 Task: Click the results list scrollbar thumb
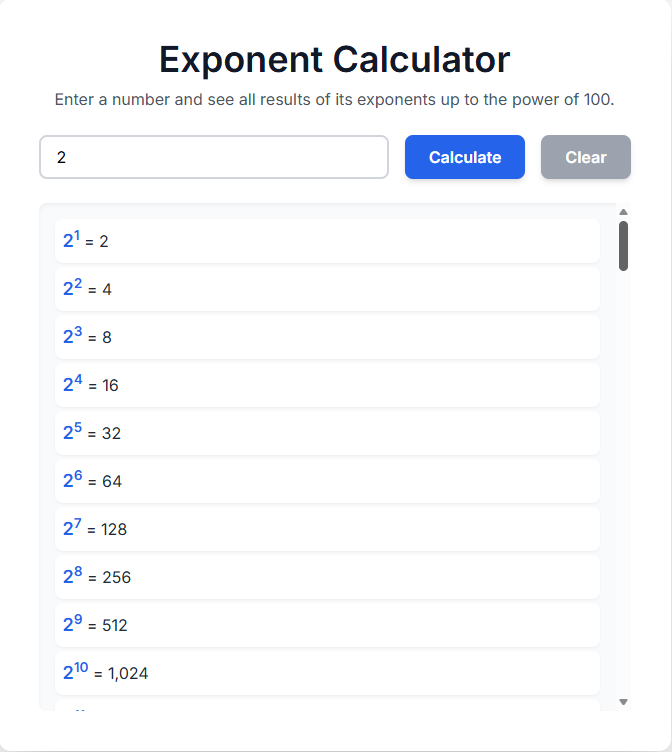click(x=624, y=246)
